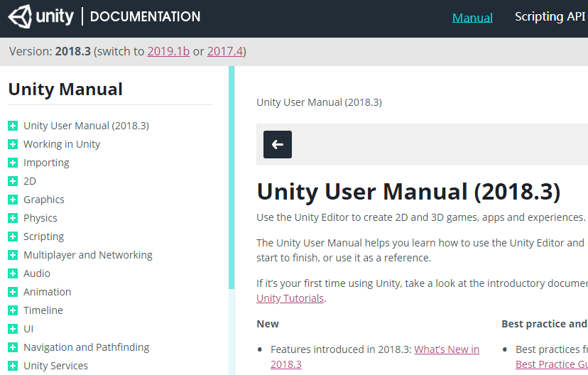Viewport: 588px width, 375px height.
Task: Expand the Unity Services plus icon
Action: [13, 366]
